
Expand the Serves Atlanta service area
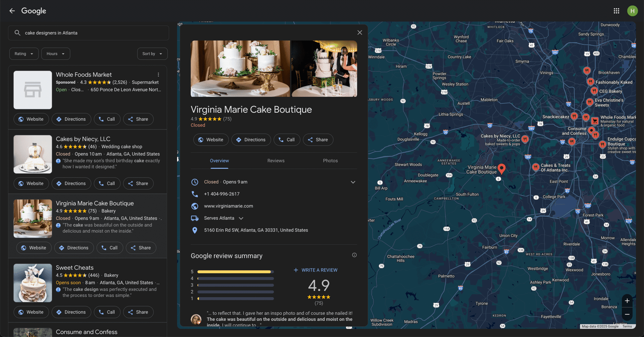(241, 218)
